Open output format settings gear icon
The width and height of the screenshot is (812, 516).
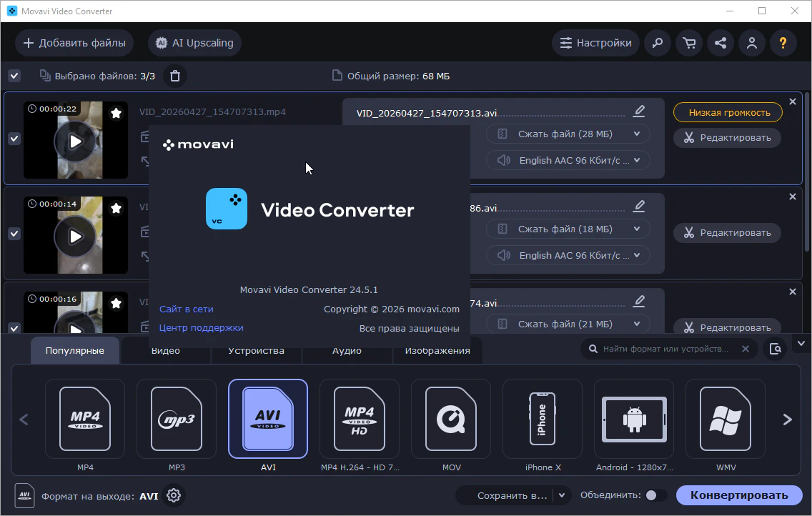pyautogui.click(x=174, y=495)
